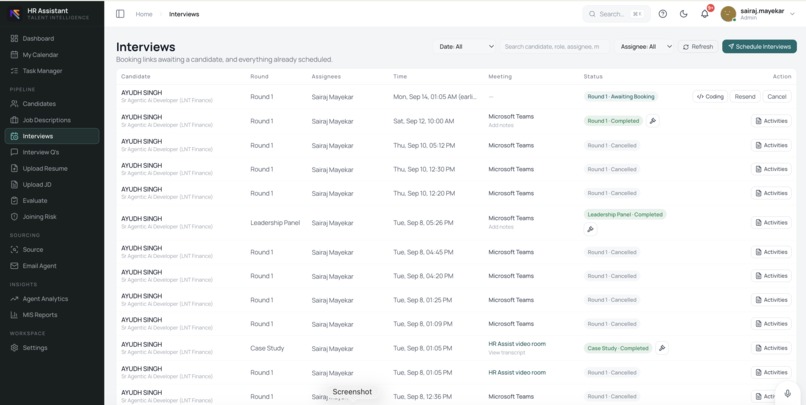Toggle dark mode moon icon
Screen dimensions: 806x405
click(x=684, y=14)
